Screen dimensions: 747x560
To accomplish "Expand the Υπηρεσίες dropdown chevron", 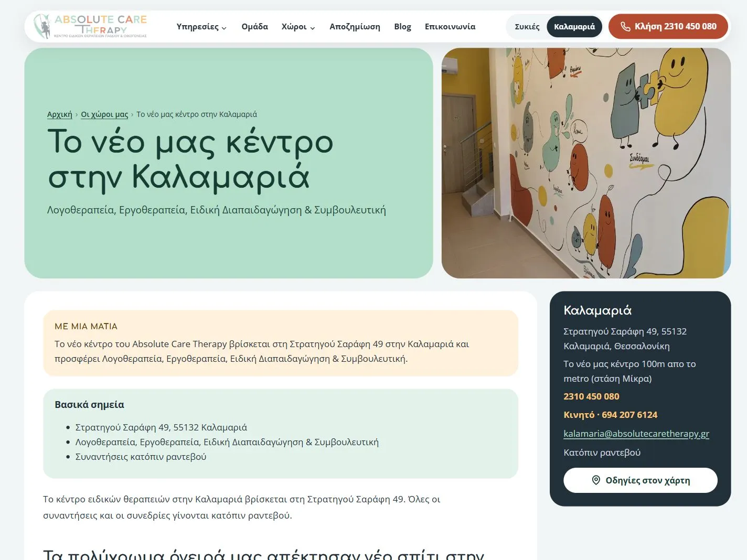I will [x=224, y=28].
